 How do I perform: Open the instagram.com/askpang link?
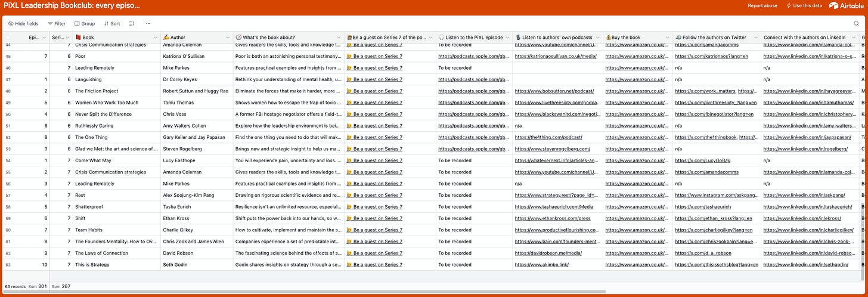tap(717, 195)
